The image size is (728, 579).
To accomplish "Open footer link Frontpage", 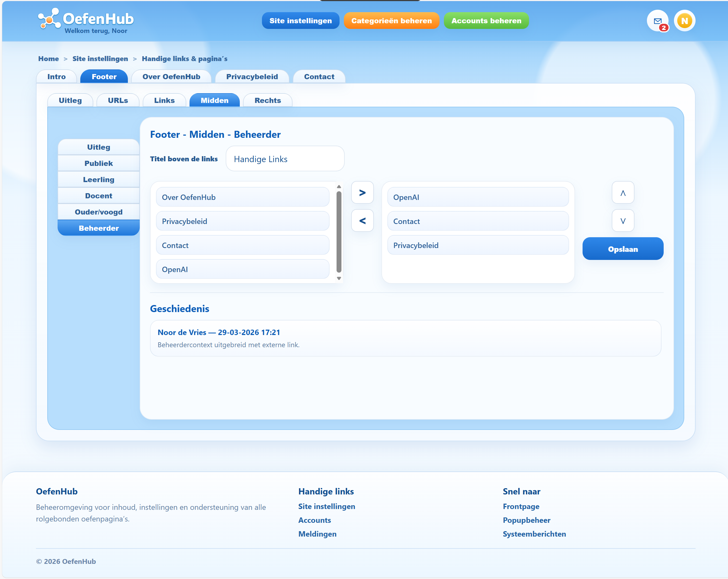I will click(x=521, y=507).
